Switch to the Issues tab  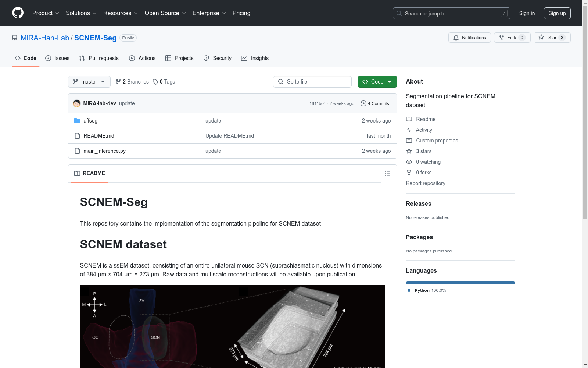[57, 58]
